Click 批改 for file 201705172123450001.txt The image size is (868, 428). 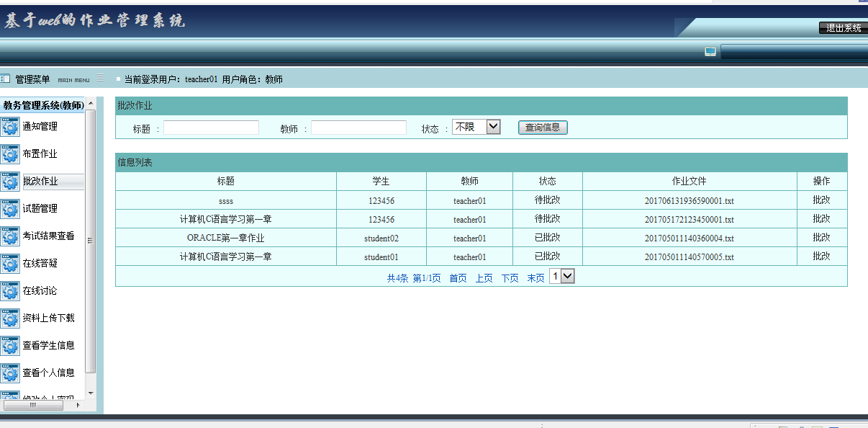click(x=821, y=219)
